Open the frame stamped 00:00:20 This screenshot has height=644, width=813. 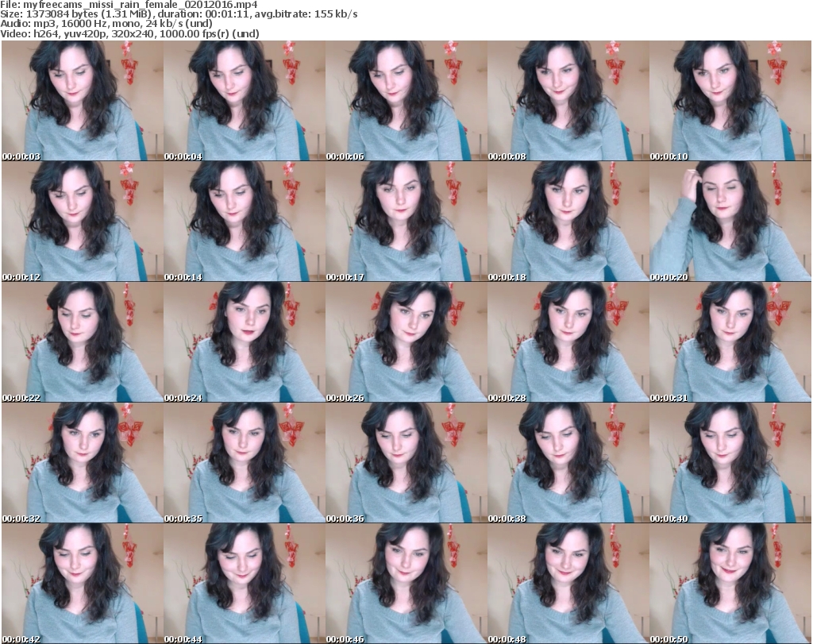730,222
